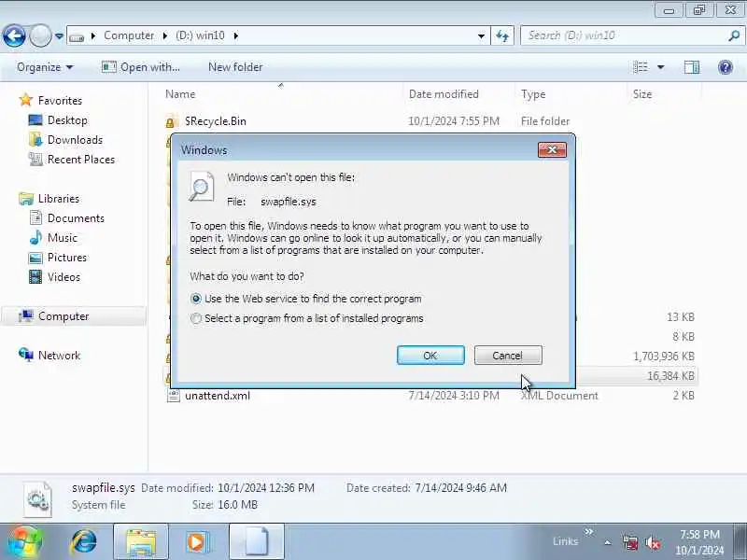Open Favorites in the navigation pane
The width and height of the screenshot is (747, 560).
click(x=60, y=101)
